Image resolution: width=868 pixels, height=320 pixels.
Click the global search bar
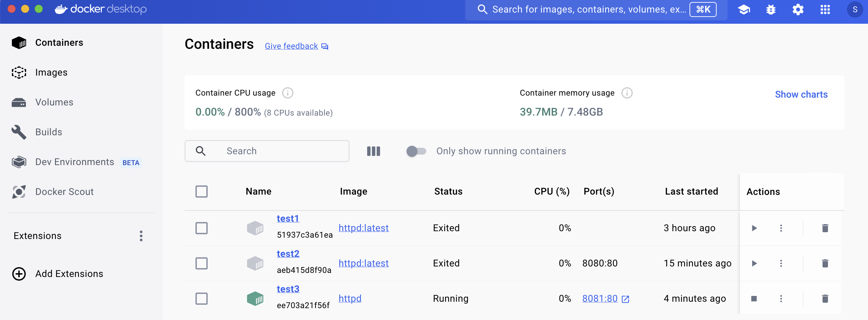click(x=597, y=9)
